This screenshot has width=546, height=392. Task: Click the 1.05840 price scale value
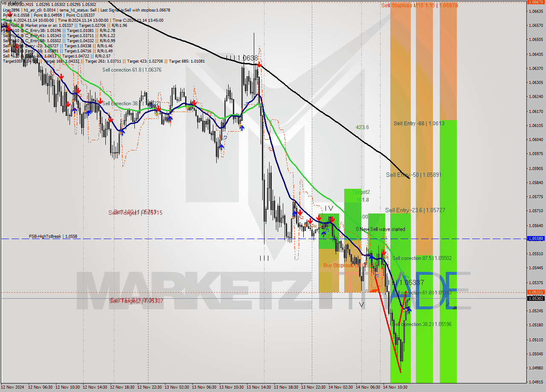click(536, 182)
